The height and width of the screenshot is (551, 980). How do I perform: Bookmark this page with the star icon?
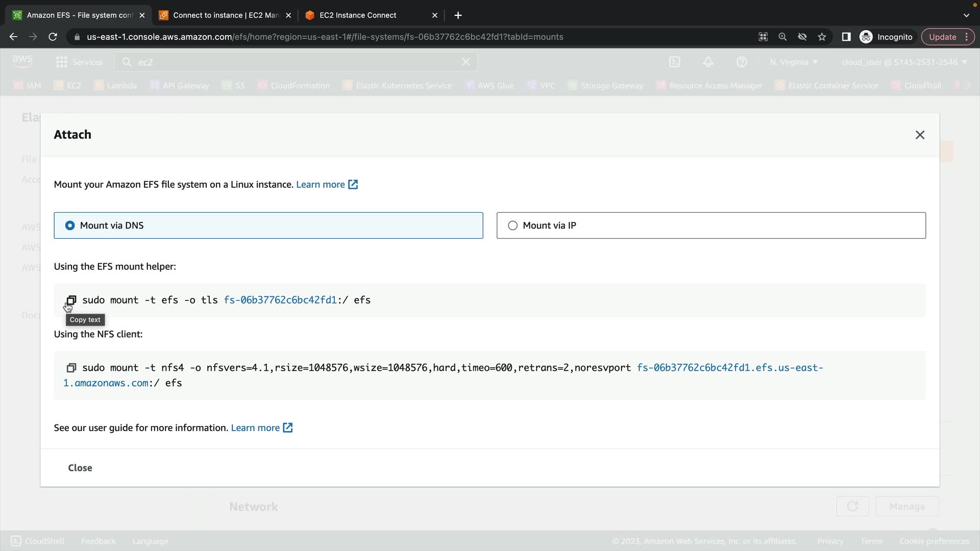pos(822,37)
